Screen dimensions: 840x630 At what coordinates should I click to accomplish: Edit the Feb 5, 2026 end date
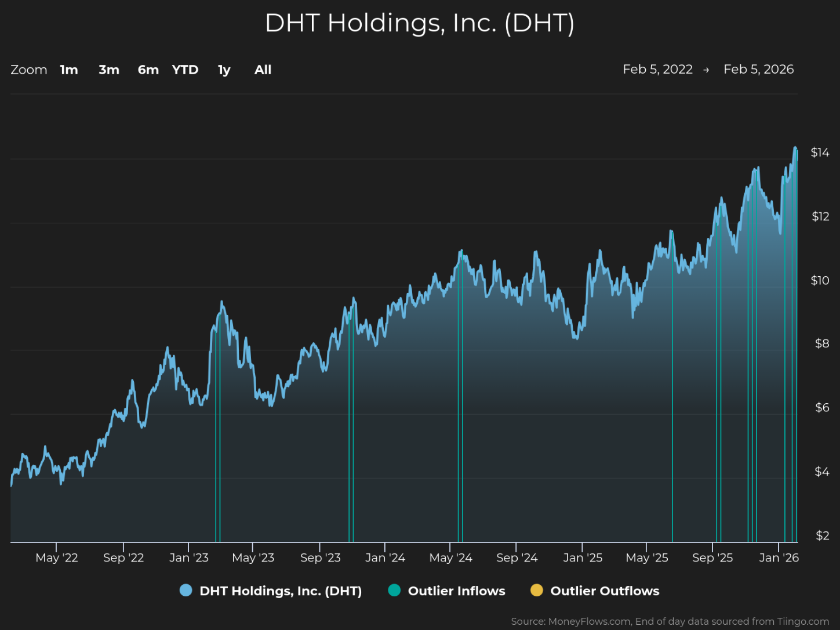click(x=758, y=70)
